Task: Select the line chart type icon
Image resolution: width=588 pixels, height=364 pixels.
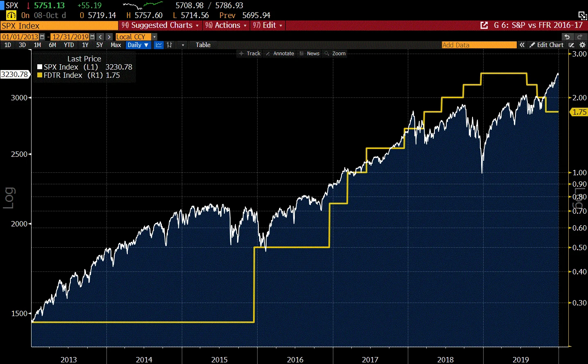Action: tap(158, 45)
